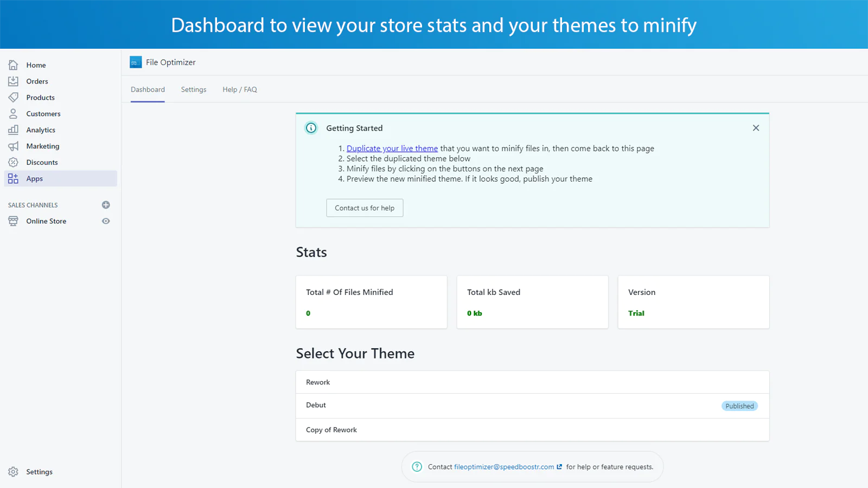Screen dimensions: 868x488
Task: Click the File Optimizer app icon
Action: (135, 62)
